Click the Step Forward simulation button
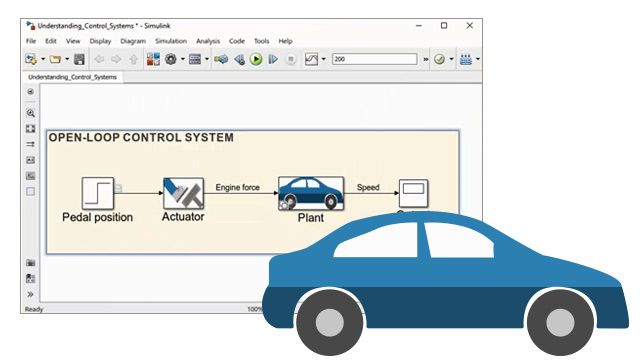Screen dimensions: 640x360 click(273, 60)
